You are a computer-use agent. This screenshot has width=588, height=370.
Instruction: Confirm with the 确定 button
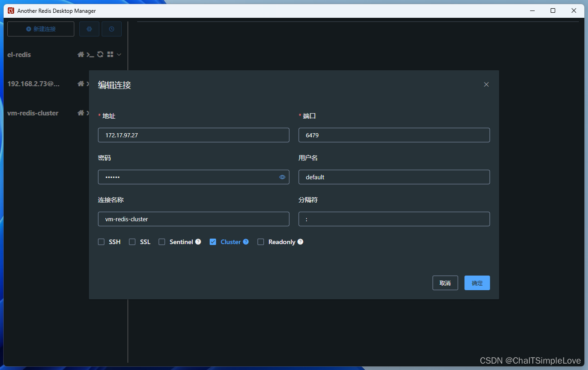[x=477, y=283]
